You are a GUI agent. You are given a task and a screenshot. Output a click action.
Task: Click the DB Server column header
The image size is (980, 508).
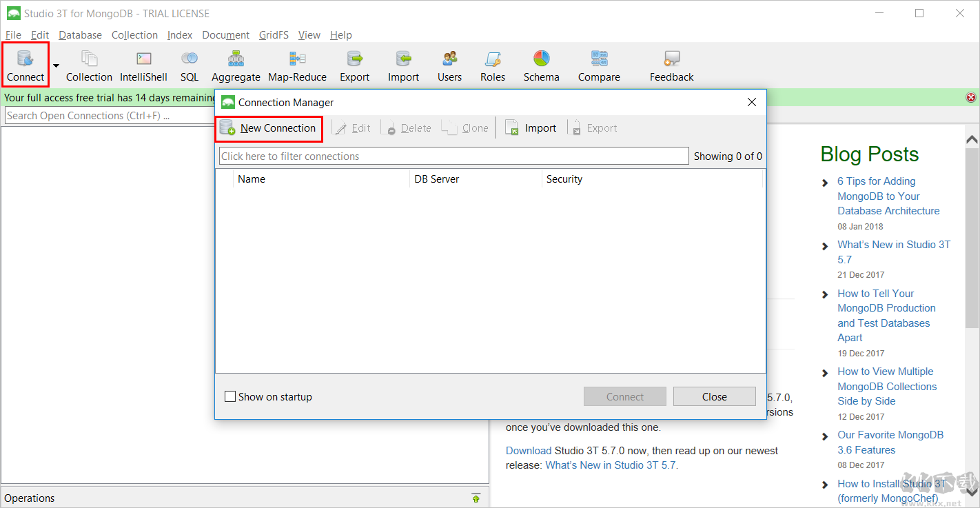tap(476, 179)
